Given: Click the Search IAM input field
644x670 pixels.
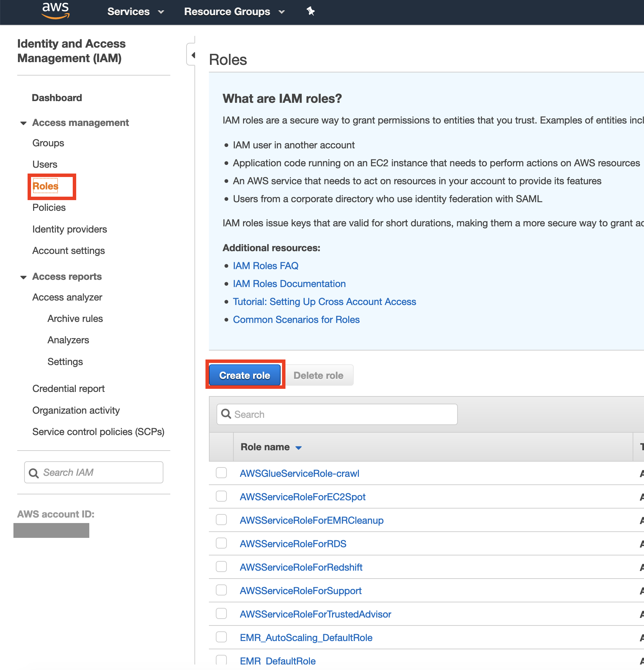Looking at the screenshot, I should tap(94, 473).
